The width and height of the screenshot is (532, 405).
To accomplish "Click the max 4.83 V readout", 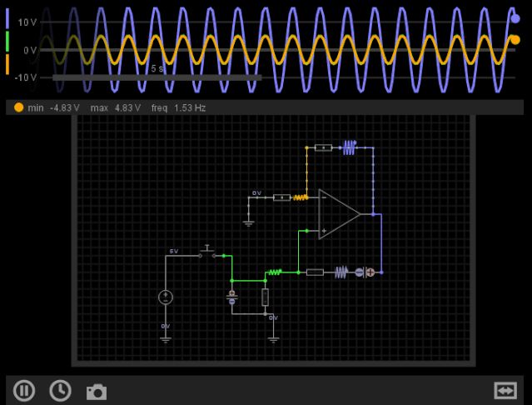I will pos(116,108).
